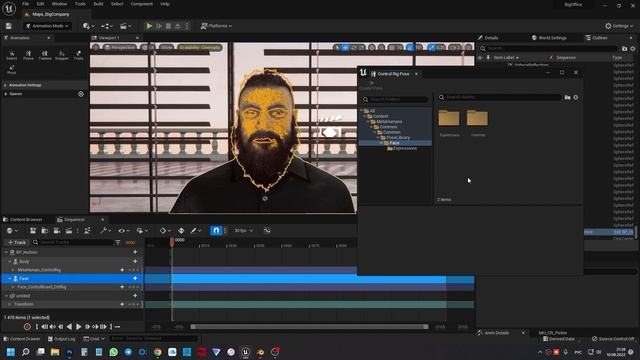640x360 pixels.
Task: Click the Windows Start button
Action: tap(11, 352)
